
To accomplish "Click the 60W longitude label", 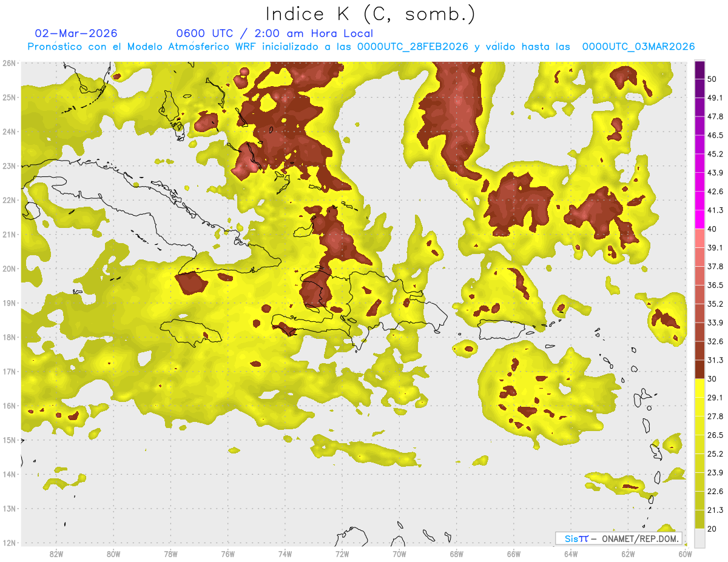I will (686, 554).
